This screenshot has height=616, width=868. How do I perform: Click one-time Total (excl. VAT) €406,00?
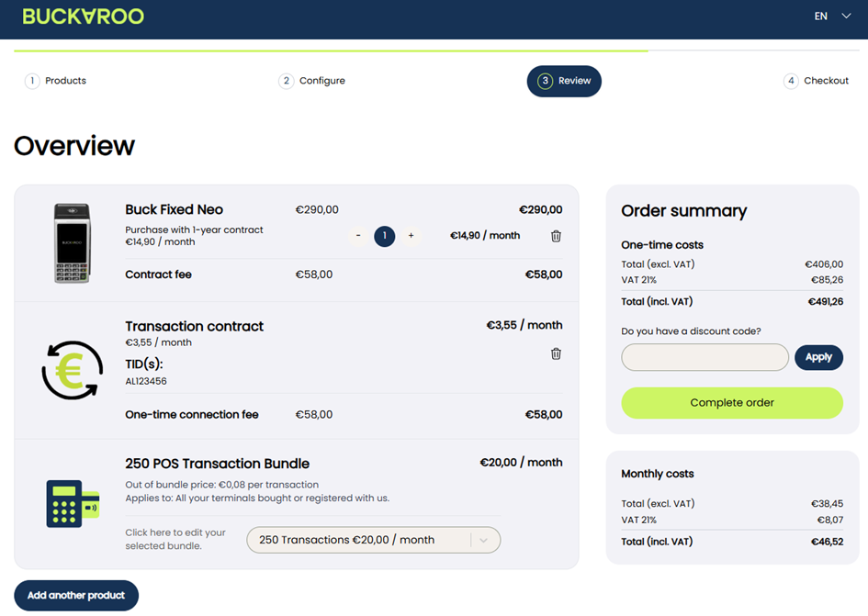(824, 264)
